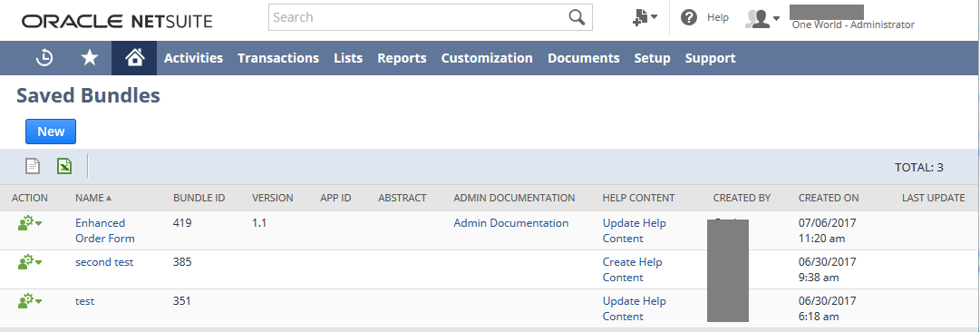Click Update Help Content for bundle 351
980x332 pixels.
point(635,308)
